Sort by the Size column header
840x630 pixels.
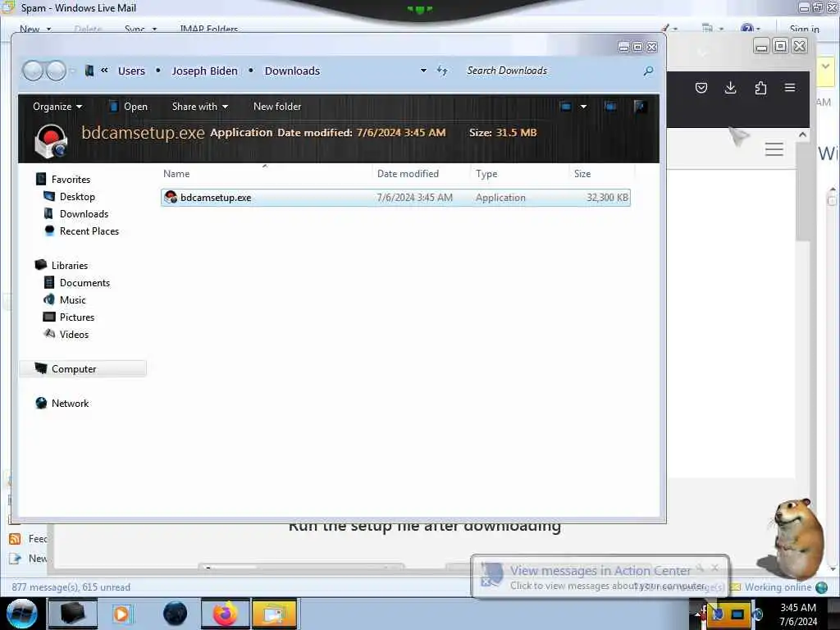point(602,174)
